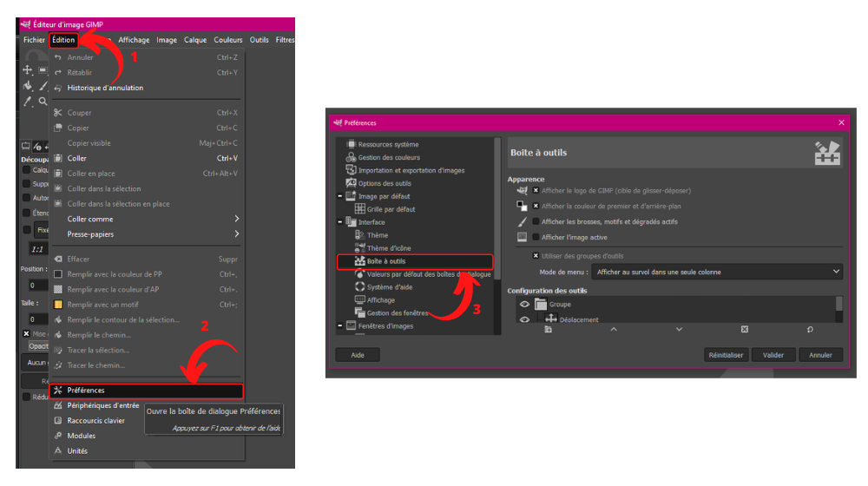The image size is (868, 486).
Task: Click the Taille value input field
Action: (38, 319)
